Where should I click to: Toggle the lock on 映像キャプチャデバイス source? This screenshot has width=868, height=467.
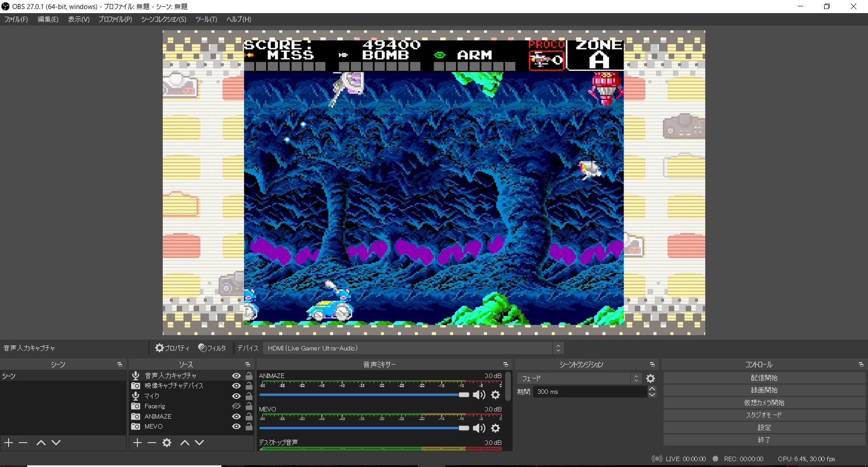pyautogui.click(x=249, y=386)
